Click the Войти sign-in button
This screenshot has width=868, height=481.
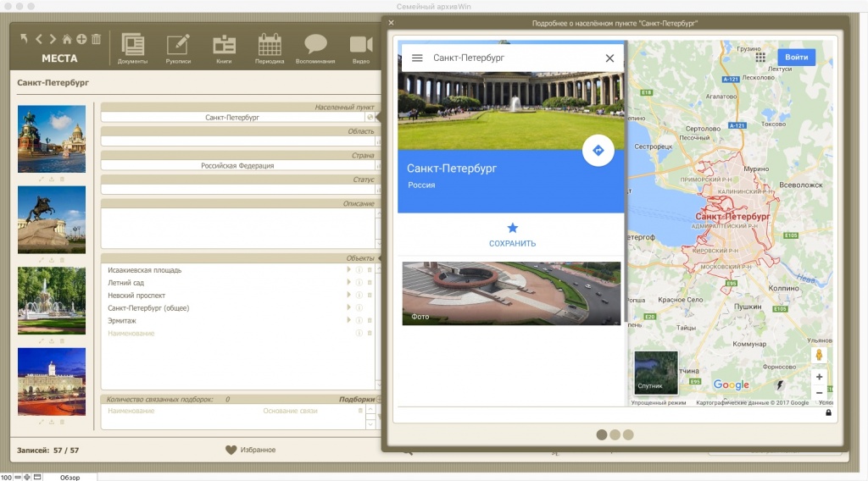tap(796, 57)
